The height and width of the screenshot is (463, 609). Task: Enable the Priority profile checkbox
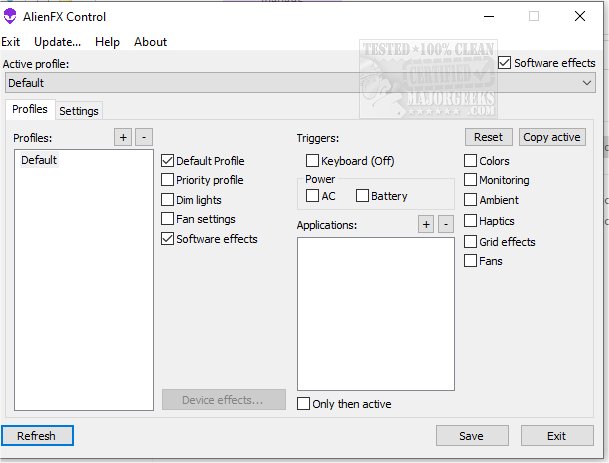point(168,180)
